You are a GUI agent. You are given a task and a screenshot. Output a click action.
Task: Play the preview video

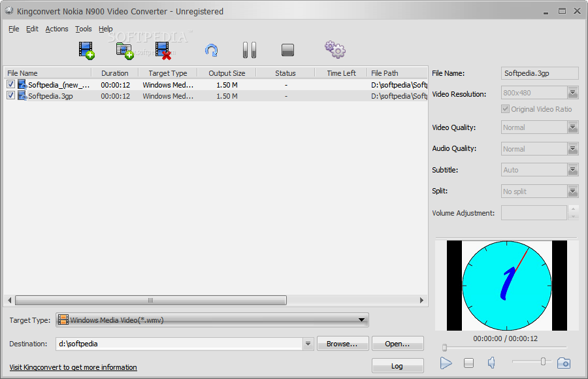[x=446, y=363]
